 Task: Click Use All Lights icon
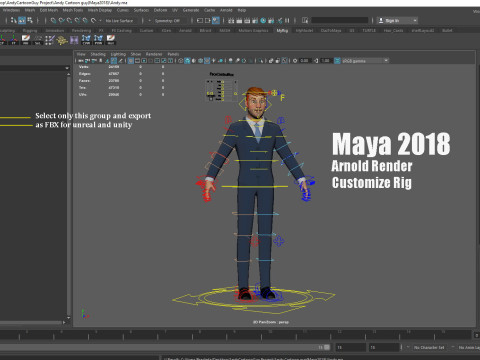214,61
